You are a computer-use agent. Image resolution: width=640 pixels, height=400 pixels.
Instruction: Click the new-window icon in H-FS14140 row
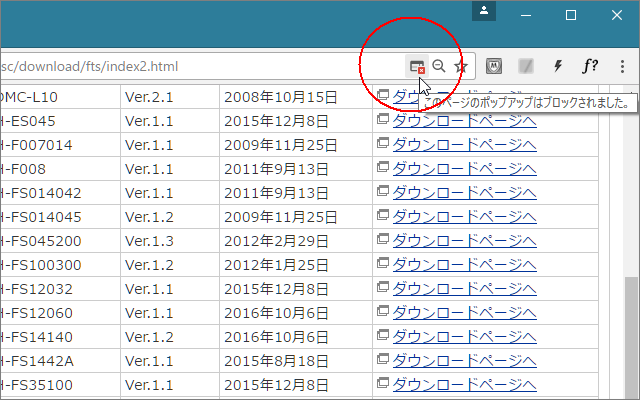click(x=382, y=335)
